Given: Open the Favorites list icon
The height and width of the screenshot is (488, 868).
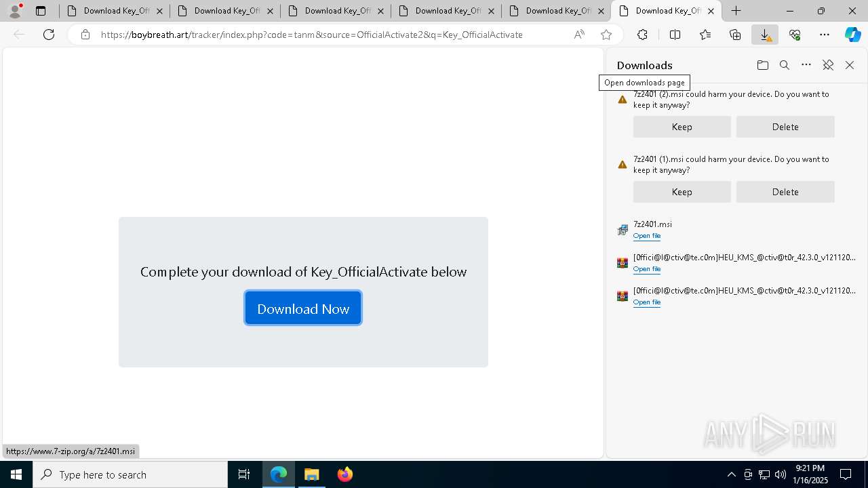Looking at the screenshot, I should click(705, 35).
